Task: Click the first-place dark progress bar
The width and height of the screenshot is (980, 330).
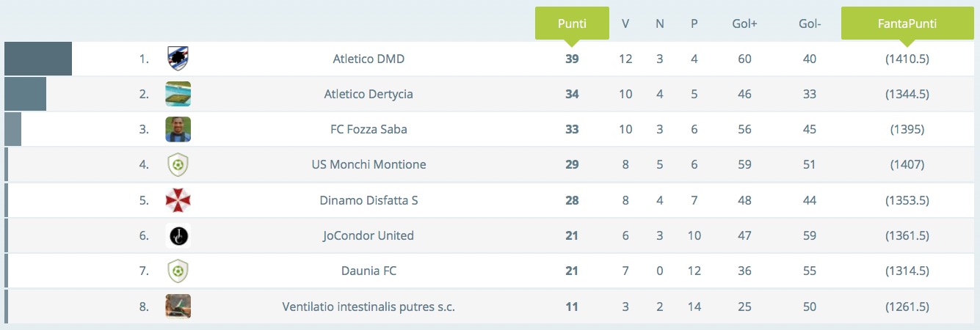Action: (38, 59)
